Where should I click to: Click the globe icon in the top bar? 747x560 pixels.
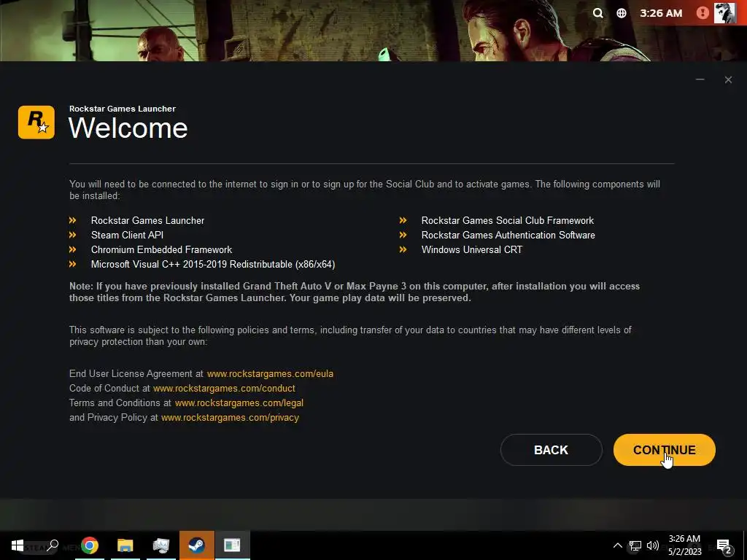click(622, 13)
